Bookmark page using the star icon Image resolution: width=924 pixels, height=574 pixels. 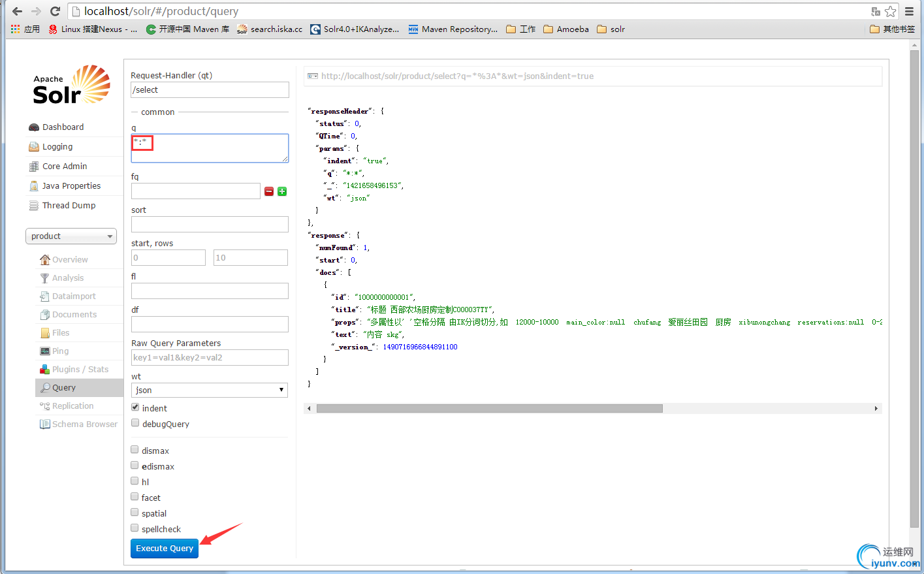point(890,11)
